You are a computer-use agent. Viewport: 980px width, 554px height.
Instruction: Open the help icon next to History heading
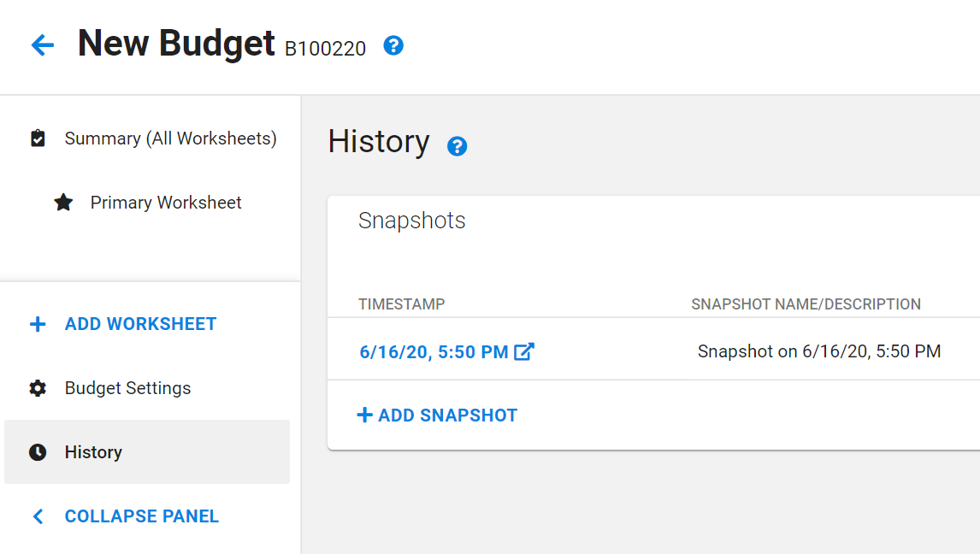(458, 146)
